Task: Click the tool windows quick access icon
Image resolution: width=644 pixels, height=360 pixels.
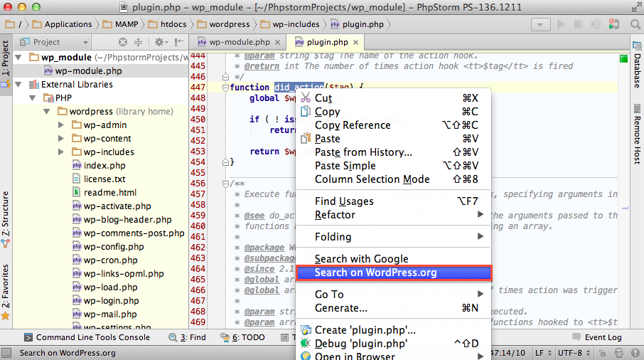Action: tap(6, 353)
